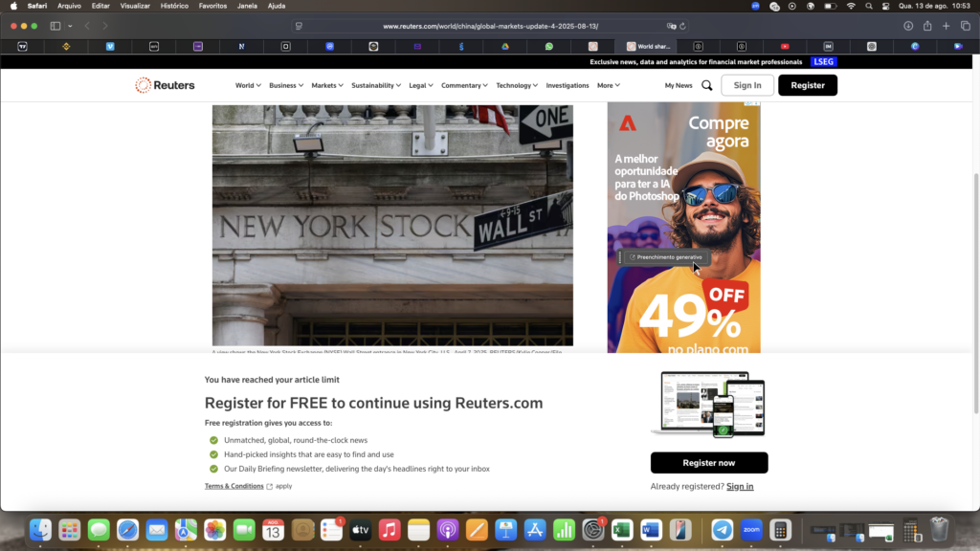The height and width of the screenshot is (551, 980).
Task: Go to the Investigations section
Action: 568,85
